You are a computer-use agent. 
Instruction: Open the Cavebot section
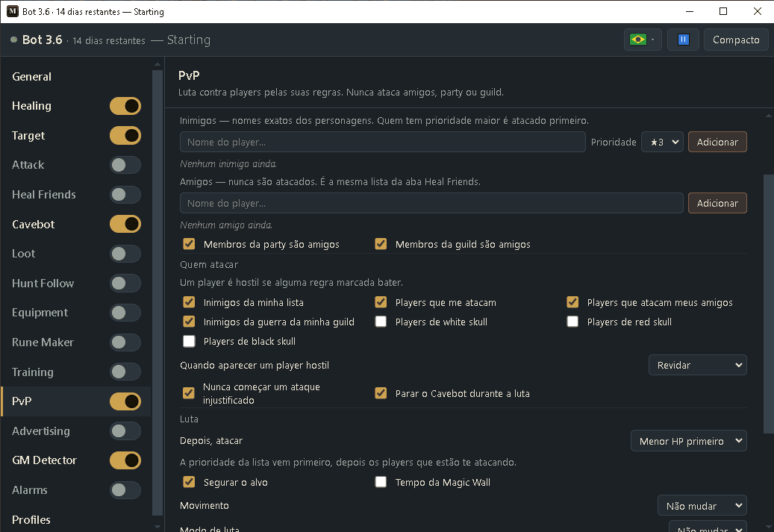tap(33, 224)
